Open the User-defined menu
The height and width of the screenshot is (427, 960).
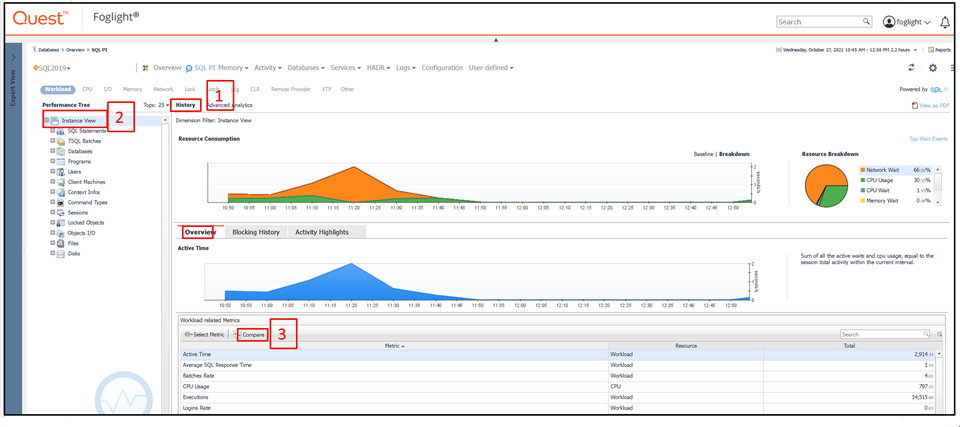(x=491, y=68)
